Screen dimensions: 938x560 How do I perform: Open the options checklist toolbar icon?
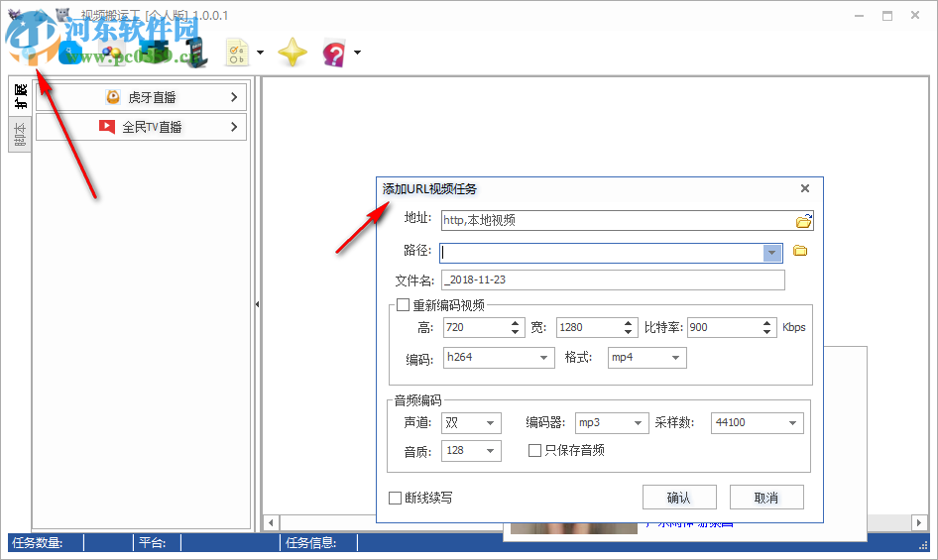tap(237, 53)
